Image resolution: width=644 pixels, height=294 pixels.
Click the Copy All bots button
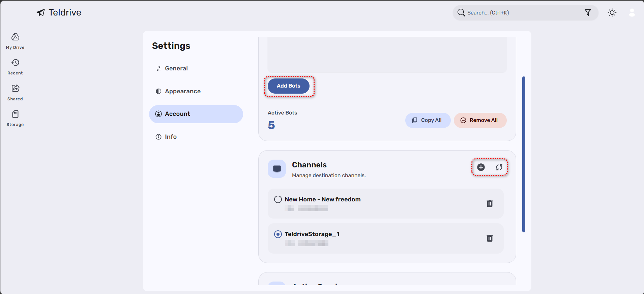[428, 120]
